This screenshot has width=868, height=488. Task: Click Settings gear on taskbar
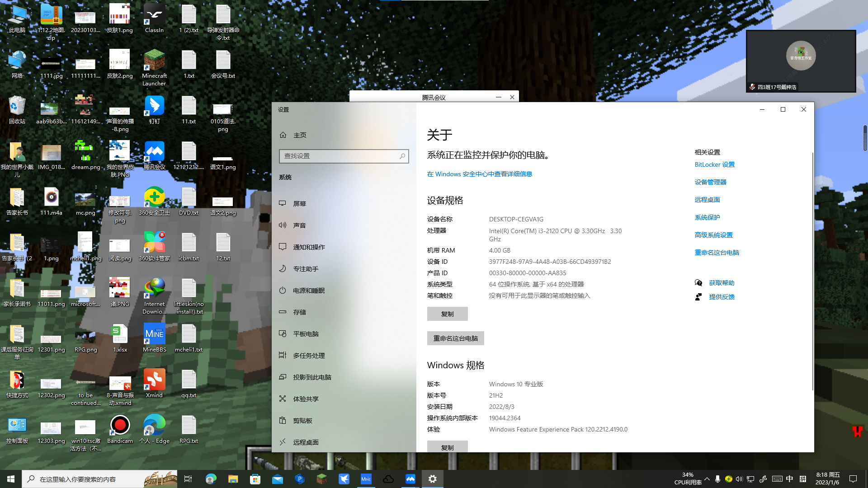tap(433, 479)
